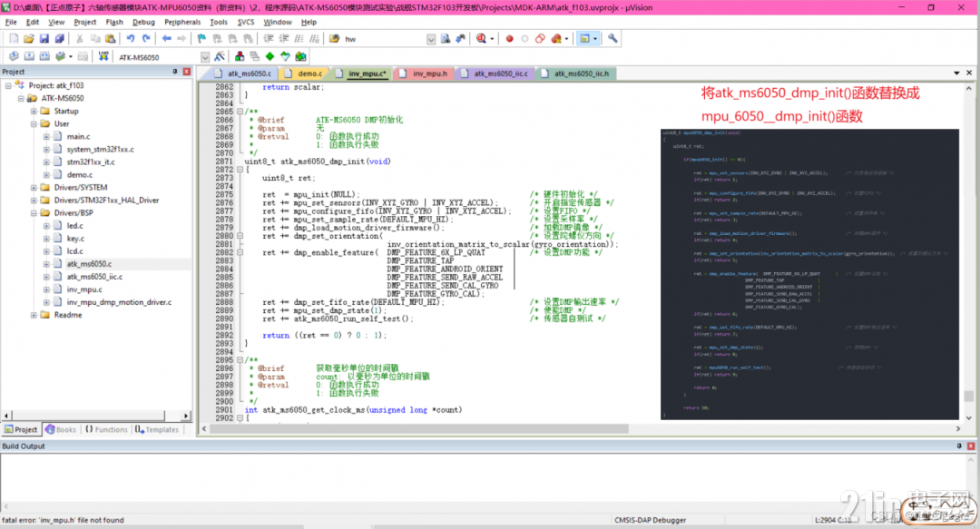Rebuild all target files
The image size is (980, 529).
point(44,57)
